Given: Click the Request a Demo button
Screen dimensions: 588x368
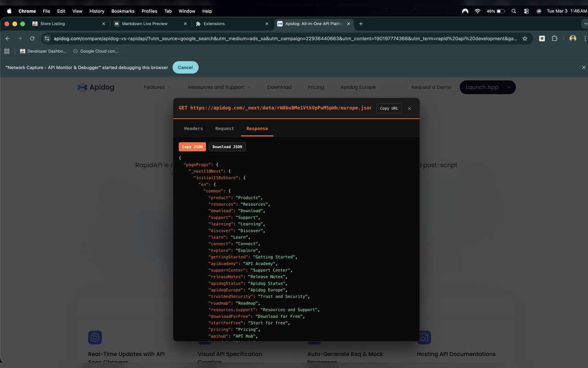Looking at the screenshot, I should point(431,87).
